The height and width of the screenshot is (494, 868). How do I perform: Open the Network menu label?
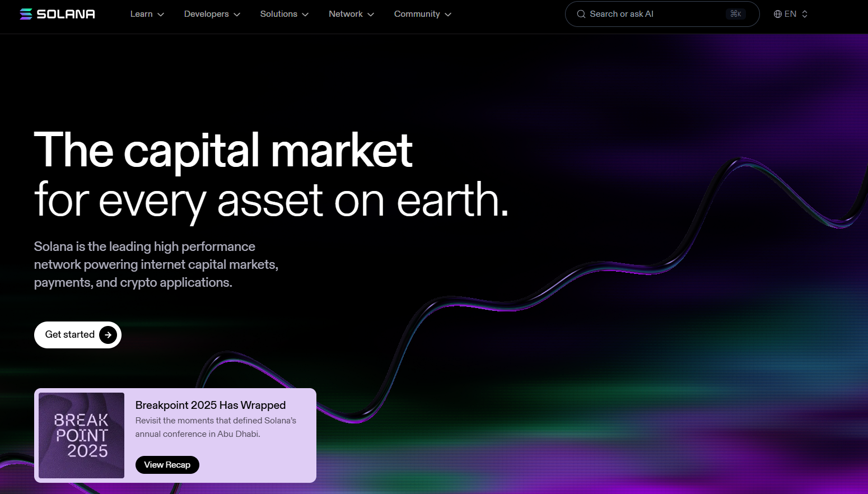tap(346, 14)
